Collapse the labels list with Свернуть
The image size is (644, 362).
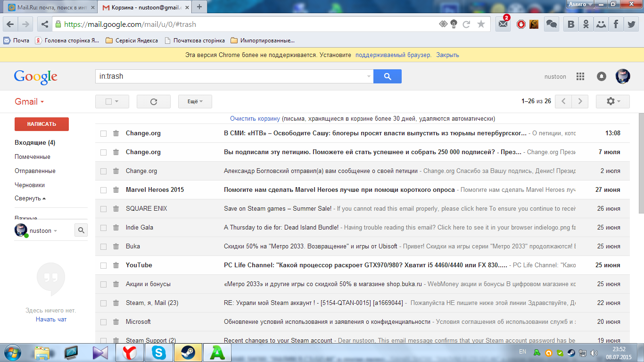[30, 198]
